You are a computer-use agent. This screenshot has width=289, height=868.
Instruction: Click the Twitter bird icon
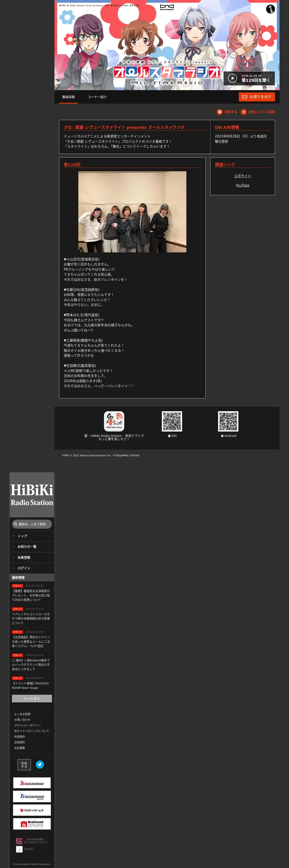(40, 765)
